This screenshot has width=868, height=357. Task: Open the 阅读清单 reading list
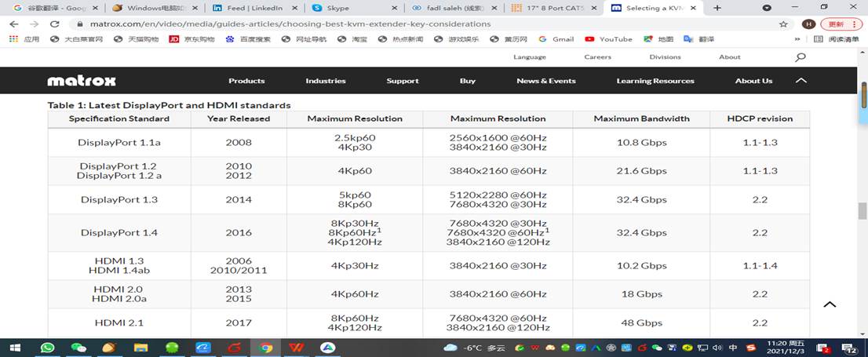coord(837,39)
